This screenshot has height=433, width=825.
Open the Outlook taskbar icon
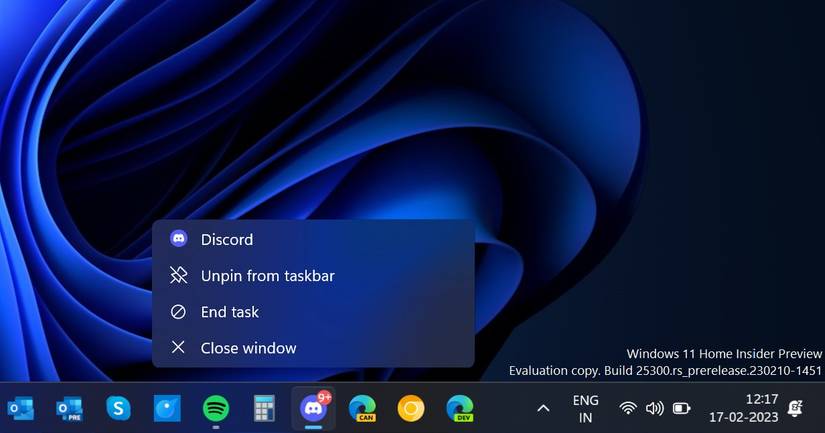(21, 408)
